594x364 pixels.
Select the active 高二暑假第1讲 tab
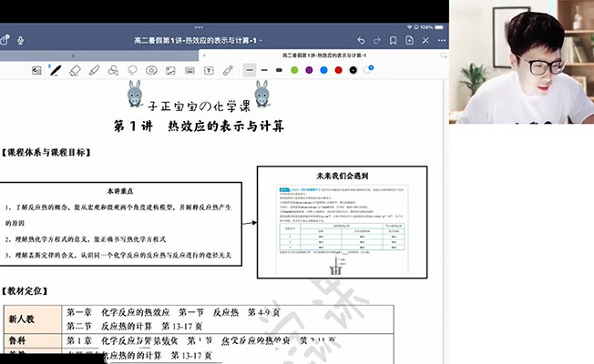pyautogui.click(x=324, y=56)
